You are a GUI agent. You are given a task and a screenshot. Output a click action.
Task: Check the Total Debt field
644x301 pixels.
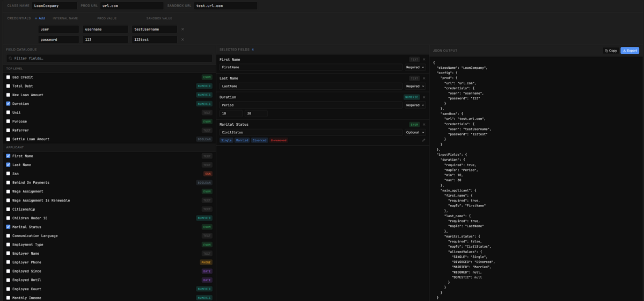pos(8,86)
